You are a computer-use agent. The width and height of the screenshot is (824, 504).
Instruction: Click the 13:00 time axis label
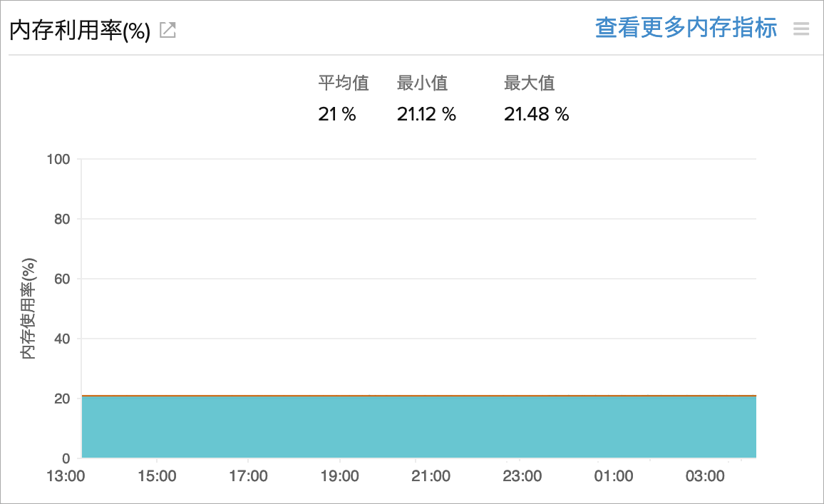tap(66, 476)
